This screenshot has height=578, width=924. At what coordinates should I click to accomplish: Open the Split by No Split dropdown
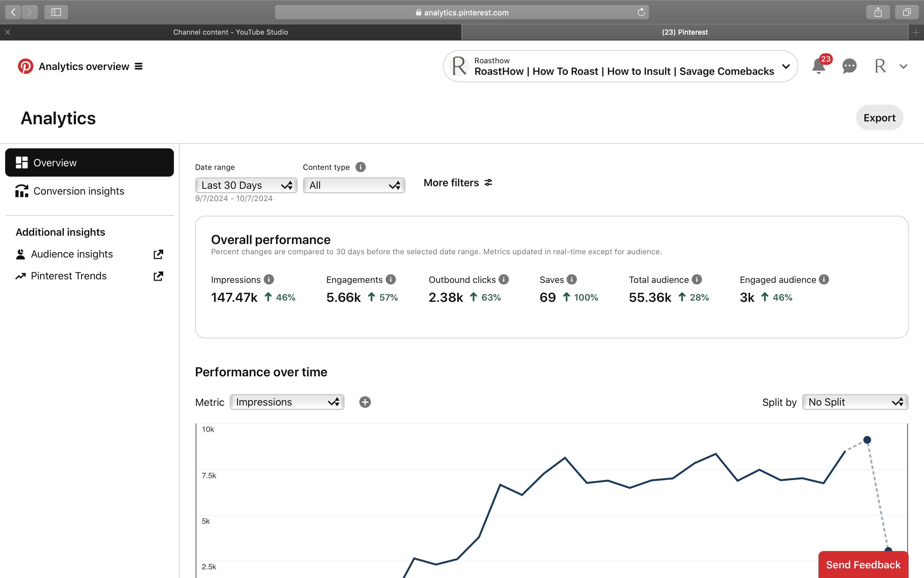point(855,402)
